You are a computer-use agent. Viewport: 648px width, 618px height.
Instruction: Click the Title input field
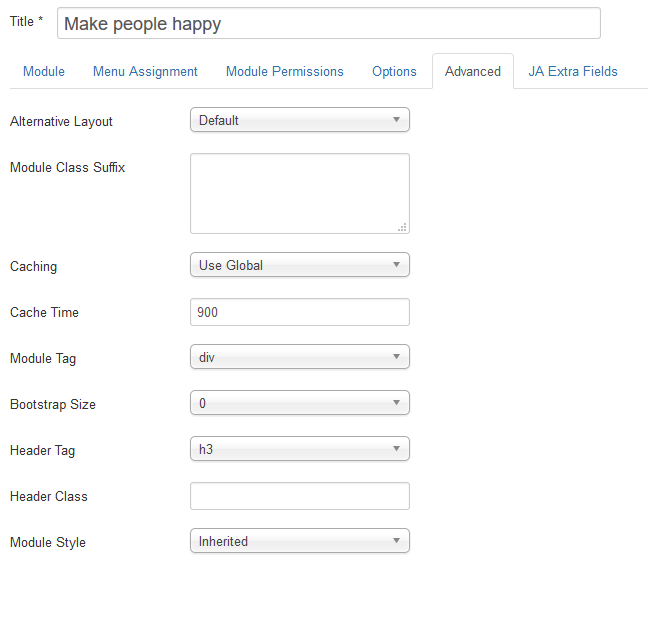[x=328, y=23]
